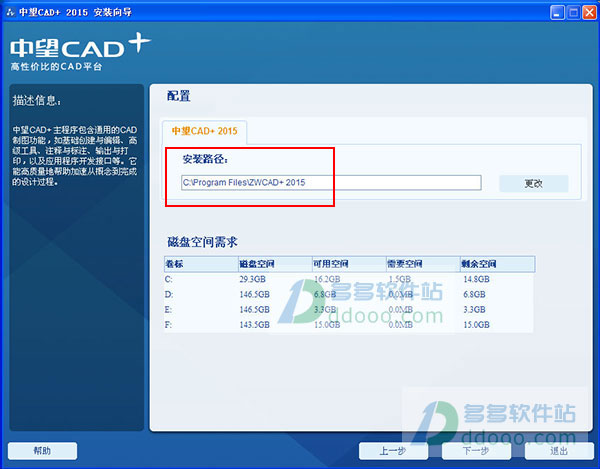This screenshot has height=469, width=600.
Task: Select the E: drive row label
Action: coord(168,309)
